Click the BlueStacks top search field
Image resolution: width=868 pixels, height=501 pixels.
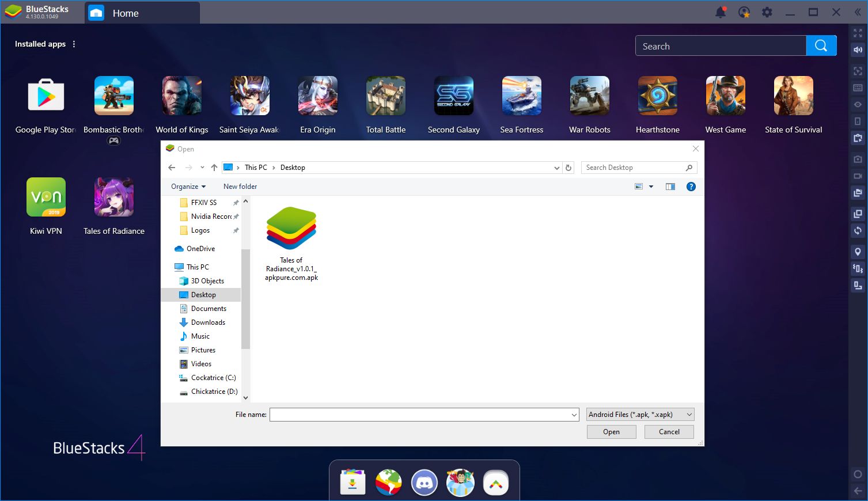(721, 45)
